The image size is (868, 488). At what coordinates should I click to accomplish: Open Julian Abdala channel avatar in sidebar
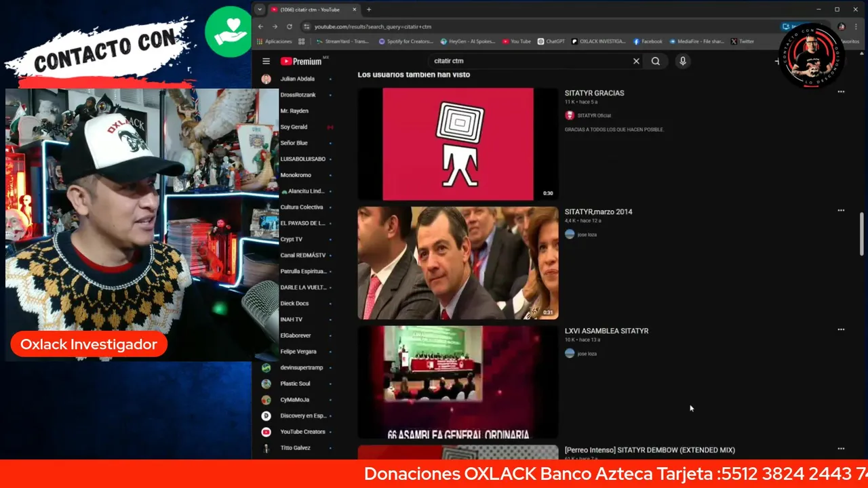click(266, 79)
